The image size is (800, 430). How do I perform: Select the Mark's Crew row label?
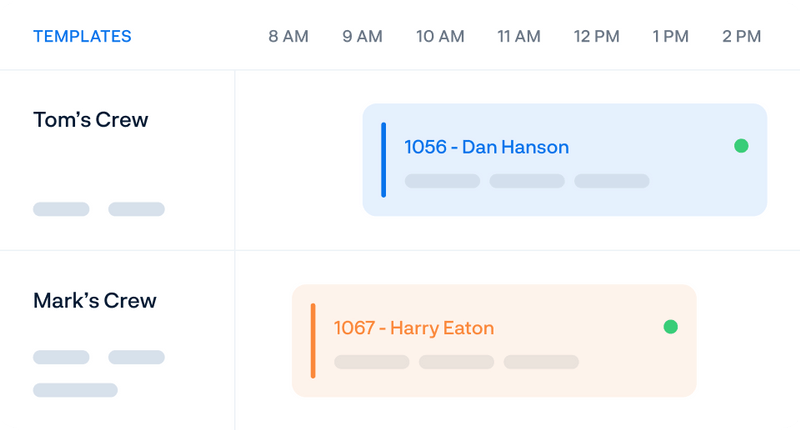point(95,300)
